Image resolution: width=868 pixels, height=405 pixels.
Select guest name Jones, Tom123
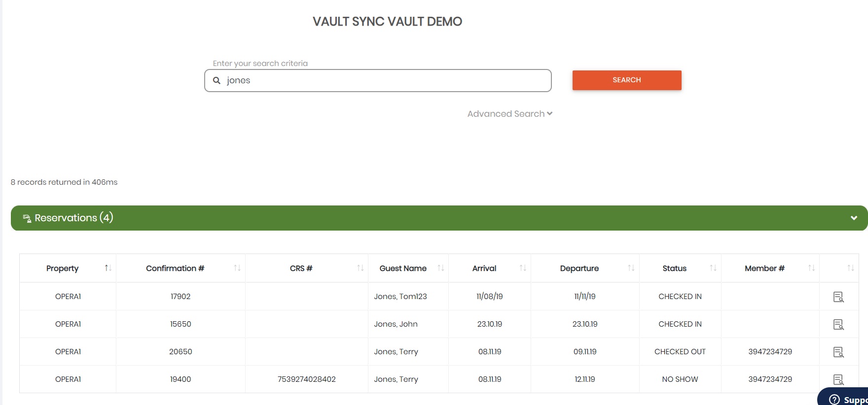[x=400, y=297]
